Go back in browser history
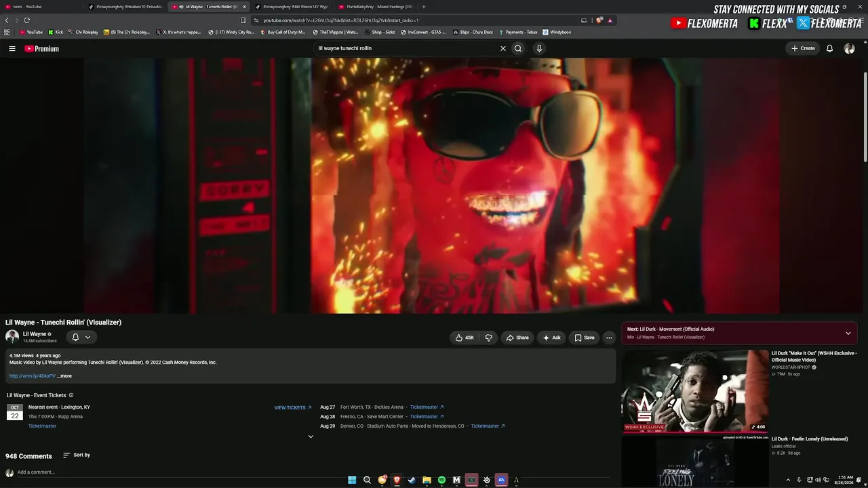This screenshot has height=488, width=868. pyautogui.click(x=7, y=20)
